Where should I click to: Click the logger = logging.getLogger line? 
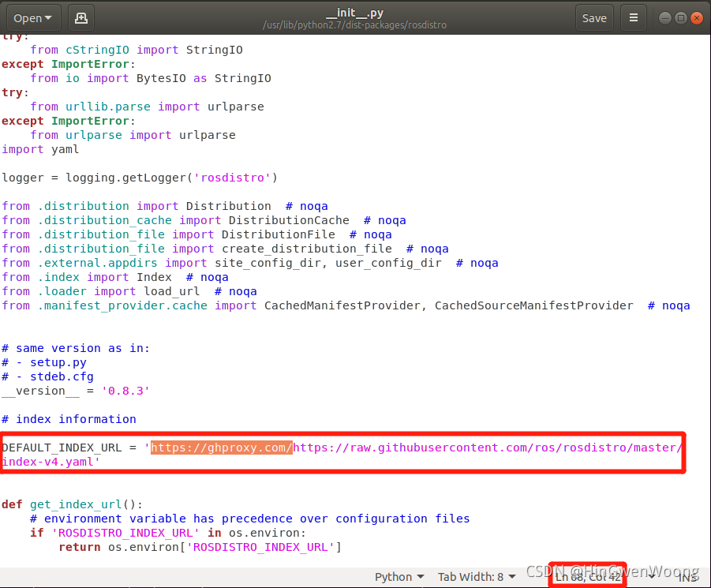click(140, 178)
